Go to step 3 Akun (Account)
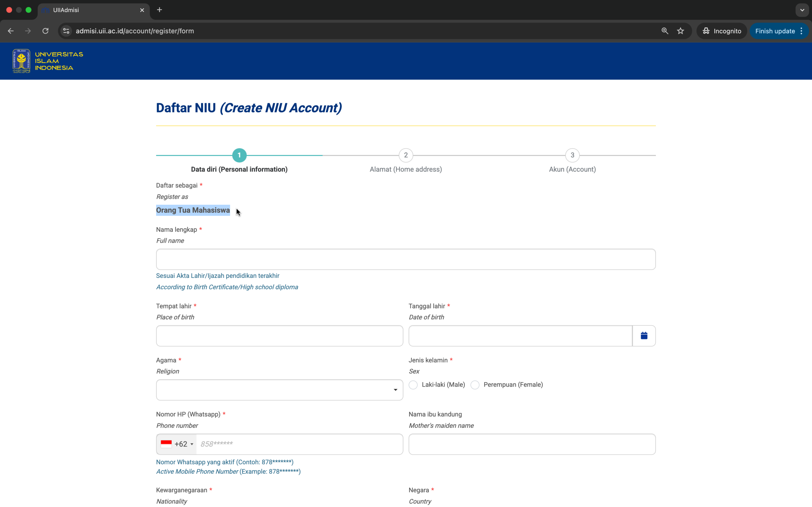812x507 pixels. [572, 155]
